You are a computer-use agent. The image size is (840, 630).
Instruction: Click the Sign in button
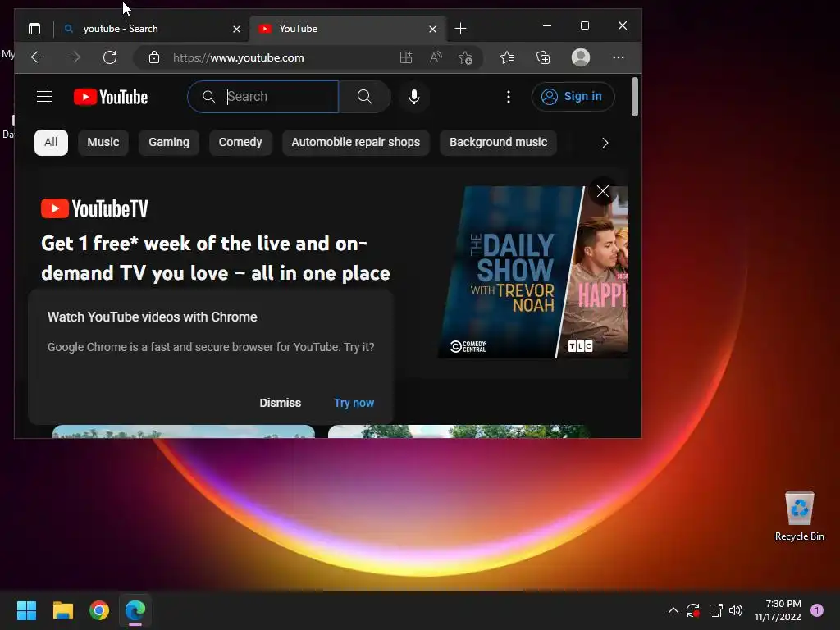[572, 97]
